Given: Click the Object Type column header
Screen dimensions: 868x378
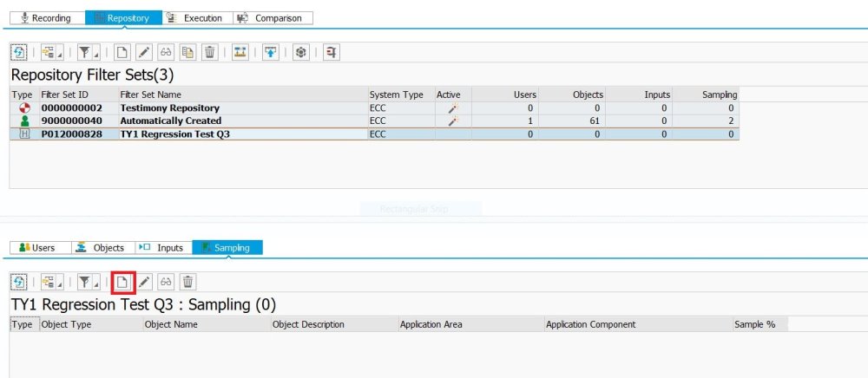Looking at the screenshot, I should click(x=91, y=324).
